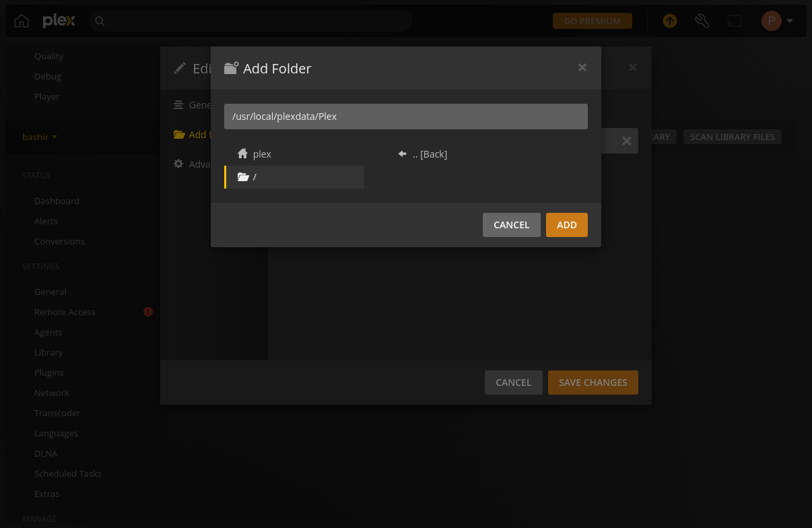
Task: Click the folder path input field
Action: (406, 117)
